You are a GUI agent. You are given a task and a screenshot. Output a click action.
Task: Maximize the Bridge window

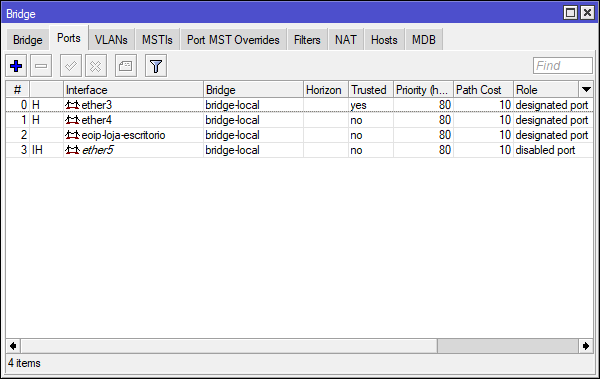[570, 13]
